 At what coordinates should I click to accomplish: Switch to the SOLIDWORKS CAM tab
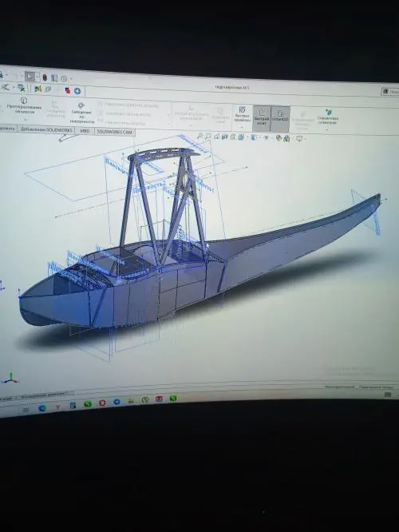point(115,131)
